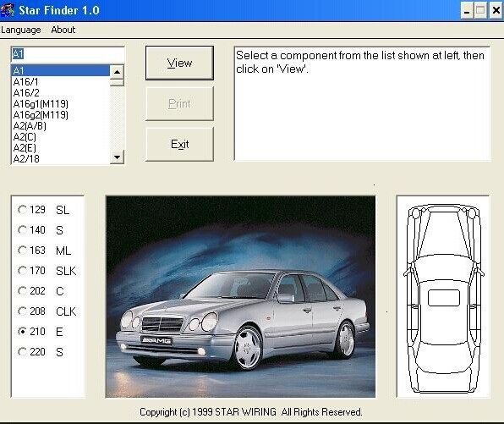
Task: Close the Star Finder window
Action: [x=496, y=11]
